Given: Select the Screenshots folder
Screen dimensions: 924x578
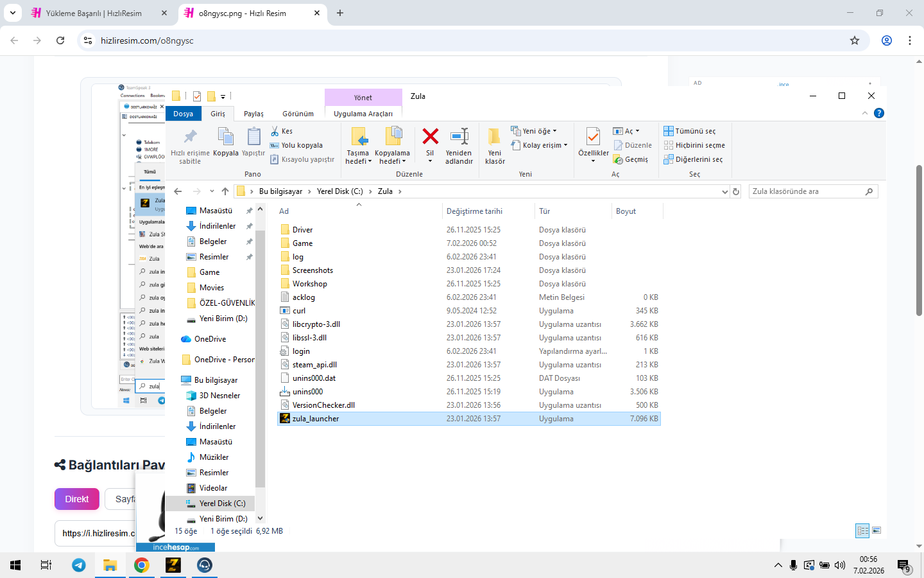Looking at the screenshot, I should (x=468, y=270).
